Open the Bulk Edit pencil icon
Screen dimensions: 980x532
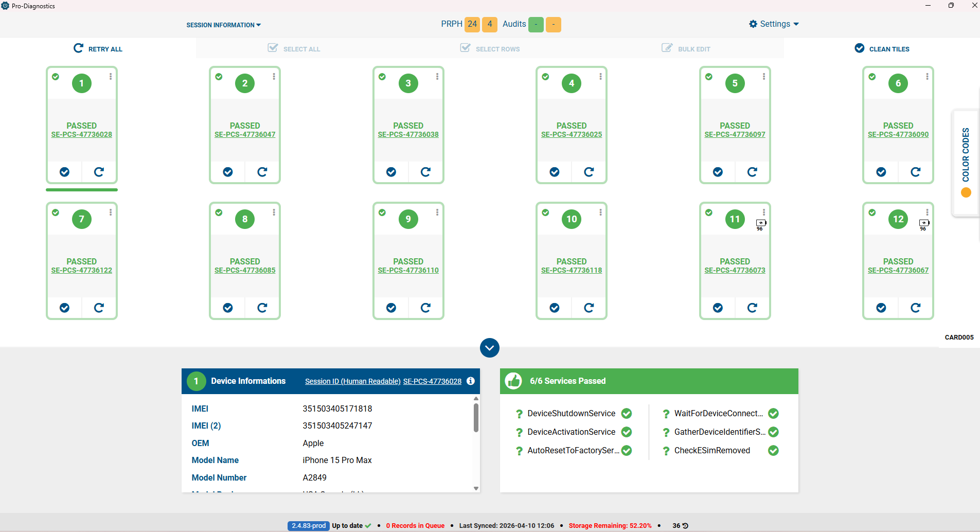click(667, 48)
